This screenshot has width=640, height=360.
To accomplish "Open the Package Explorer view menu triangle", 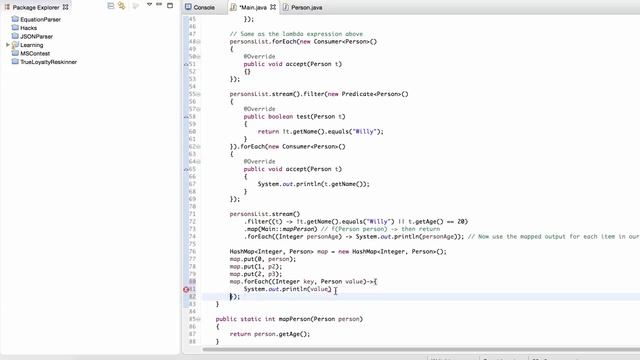I will 149,5.
